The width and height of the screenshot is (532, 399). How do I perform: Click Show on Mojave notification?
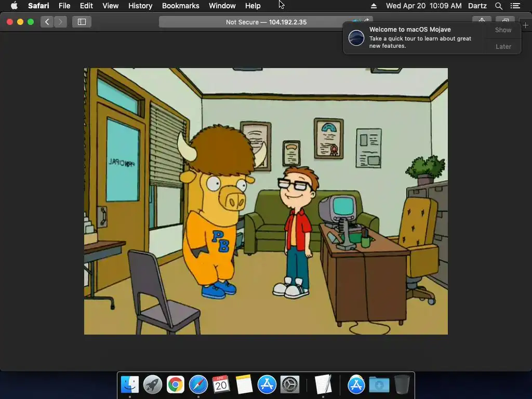point(503,30)
